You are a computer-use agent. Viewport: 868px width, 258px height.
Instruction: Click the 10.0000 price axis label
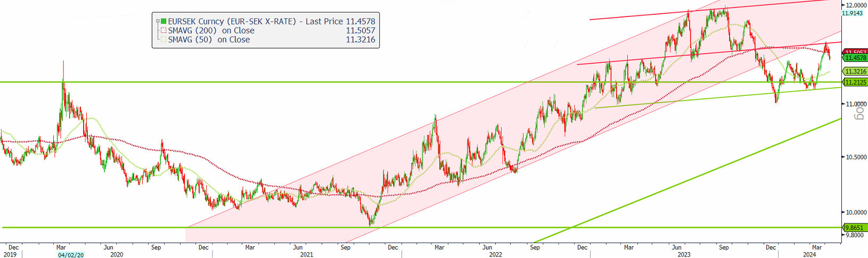click(855, 213)
